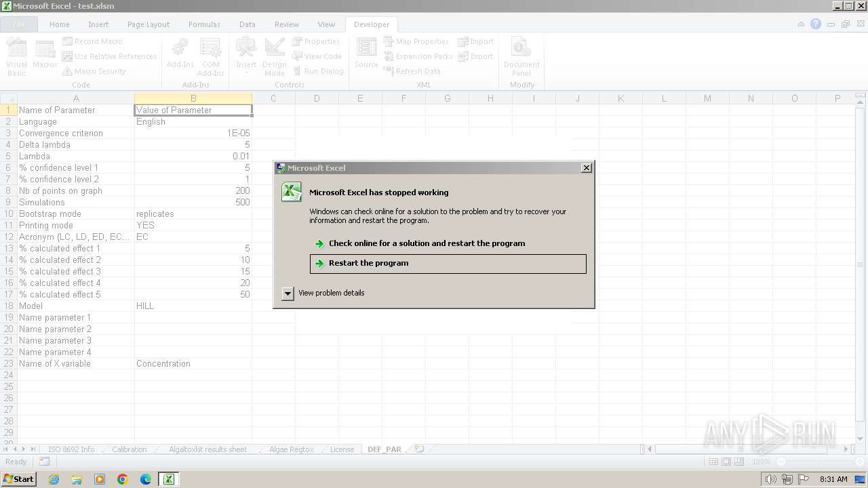Viewport: 868px width, 488px height.
Task: Go to the last sheet tab with the nav arrow
Action: pyautogui.click(x=33, y=449)
